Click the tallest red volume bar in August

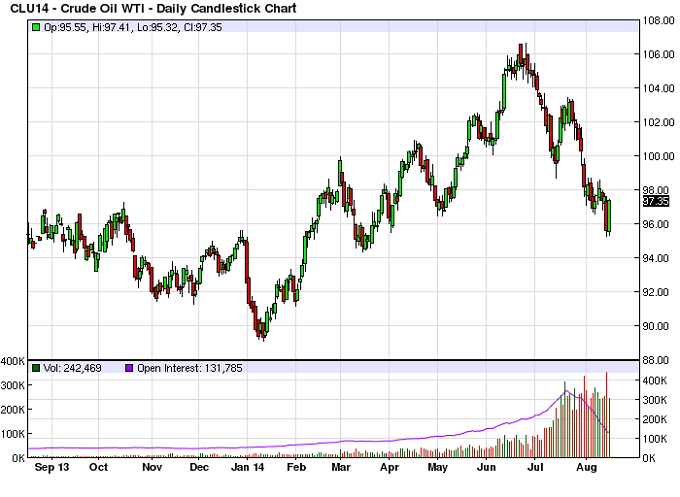606,415
